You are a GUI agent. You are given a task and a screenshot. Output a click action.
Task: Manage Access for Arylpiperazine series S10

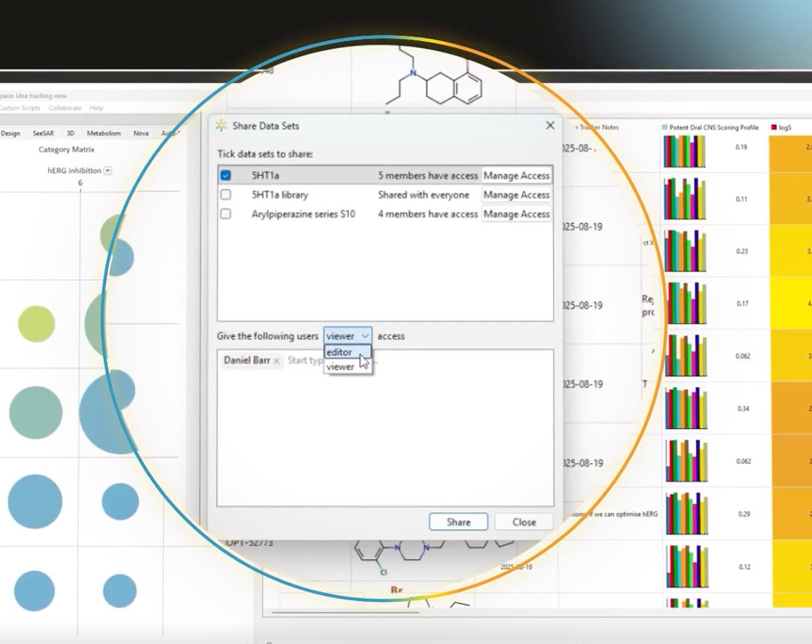tap(516, 214)
